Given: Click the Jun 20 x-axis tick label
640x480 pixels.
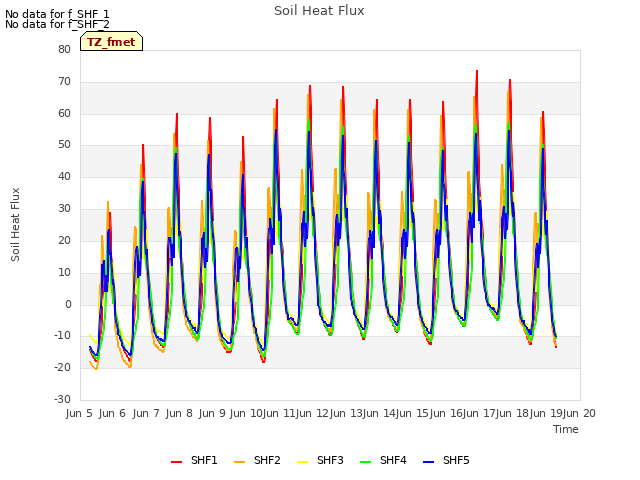Looking at the screenshot, I should coord(579,413).
